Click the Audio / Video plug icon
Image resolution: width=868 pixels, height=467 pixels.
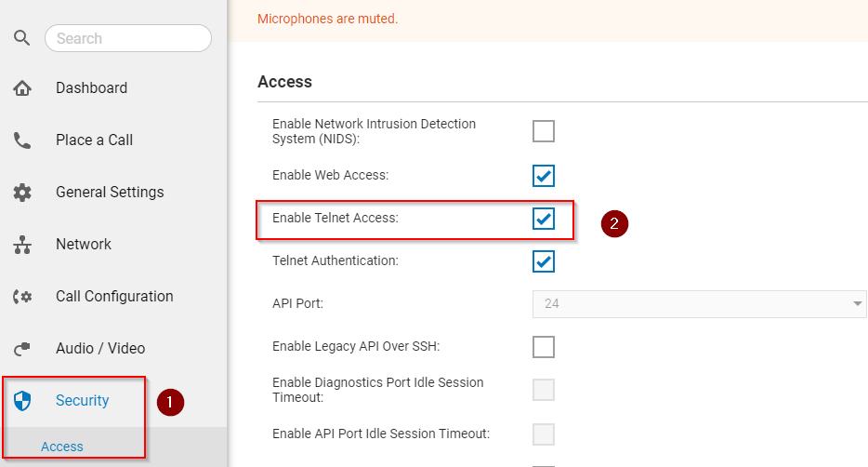[x=22, y=349]
